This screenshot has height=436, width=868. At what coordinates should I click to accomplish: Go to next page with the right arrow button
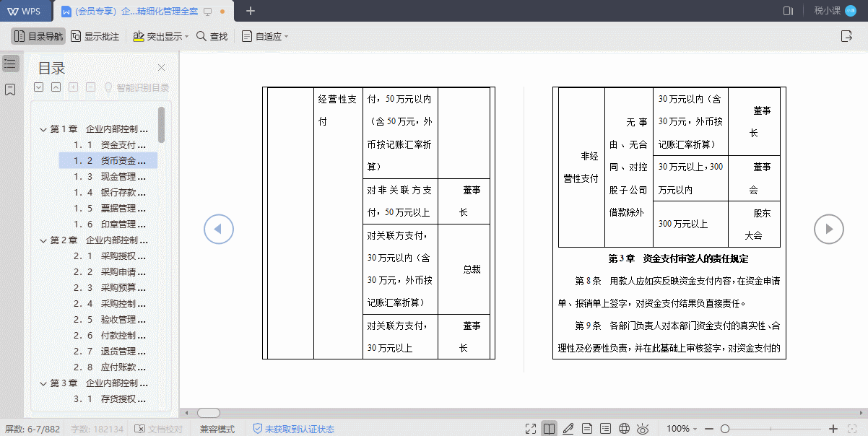pyautogui.click(x=828, y=229)
